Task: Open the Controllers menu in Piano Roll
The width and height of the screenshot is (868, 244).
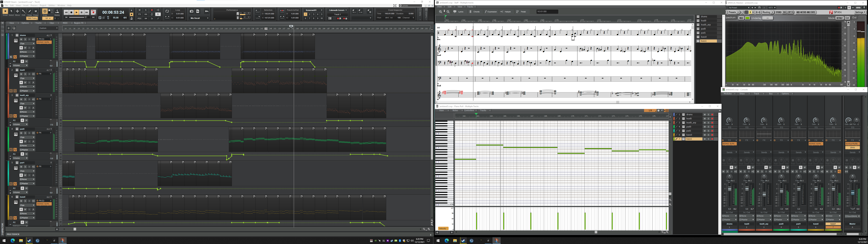Action: tap(470, 110)
